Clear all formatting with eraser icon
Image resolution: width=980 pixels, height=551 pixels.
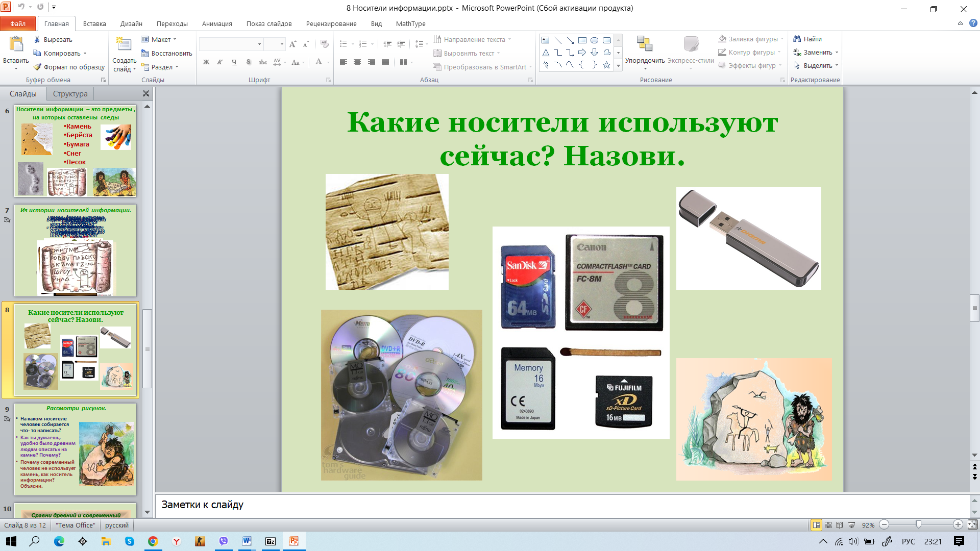coord(325,44)
